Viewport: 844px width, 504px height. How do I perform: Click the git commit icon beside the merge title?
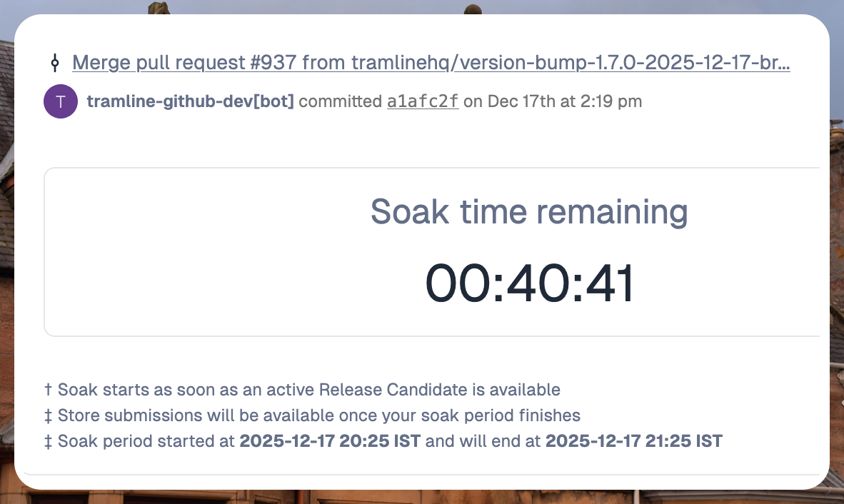tap(55, 63)
